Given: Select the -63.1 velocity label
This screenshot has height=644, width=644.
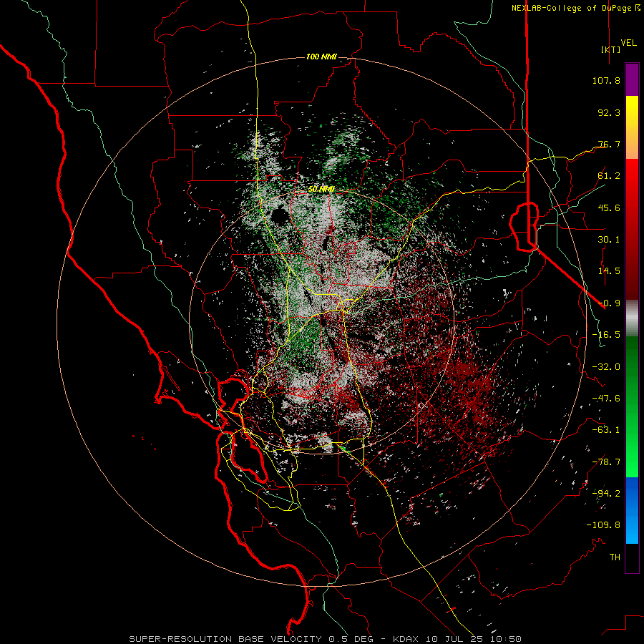Looking at the screenshot, I should [x=606, y=430].
